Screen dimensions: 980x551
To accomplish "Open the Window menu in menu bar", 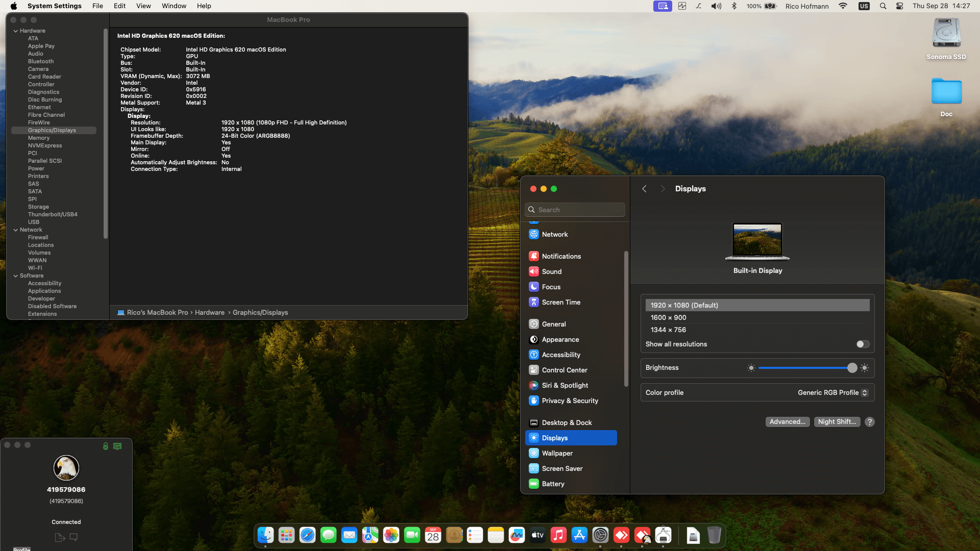I will point(174,6).
